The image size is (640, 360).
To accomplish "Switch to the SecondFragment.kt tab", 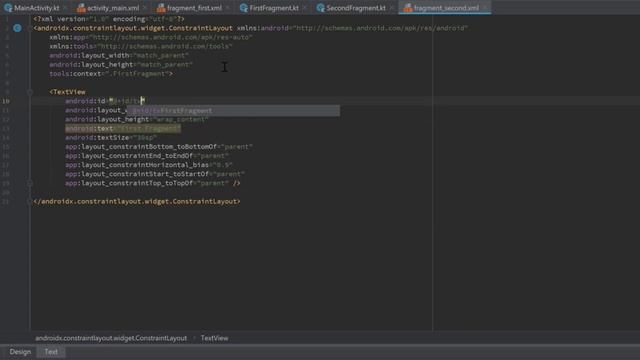I will [x=356, y=8].
